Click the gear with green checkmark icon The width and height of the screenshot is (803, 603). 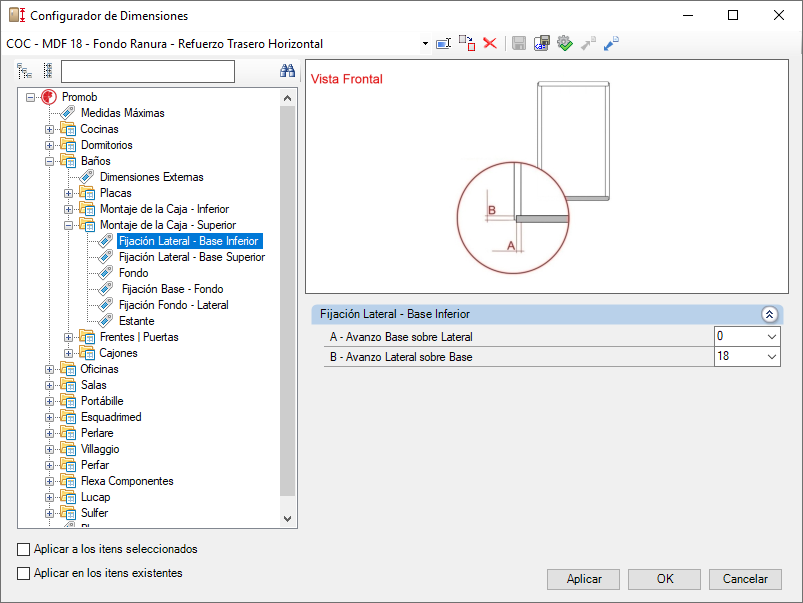(x=564, y=44)
